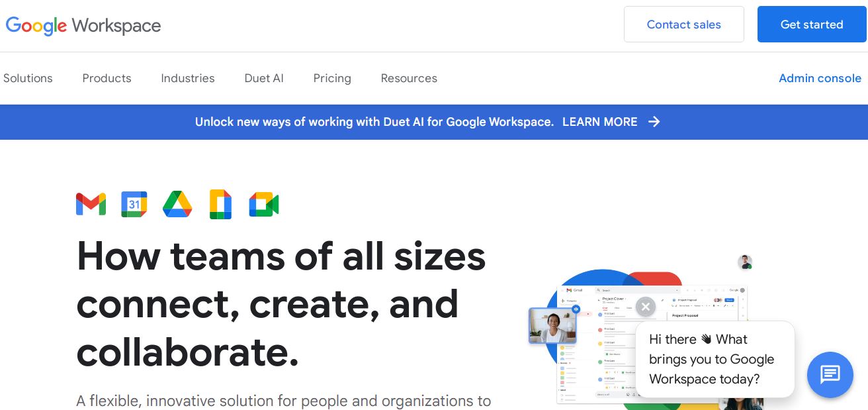The width and height of the screenshot is (868, 410).
Task: Click the banner's right arrow icon
Action: [654, 122]
